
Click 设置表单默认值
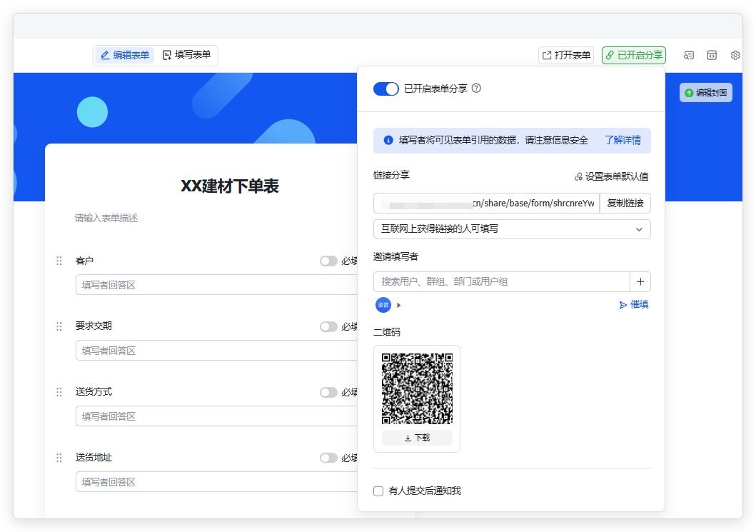611,176
